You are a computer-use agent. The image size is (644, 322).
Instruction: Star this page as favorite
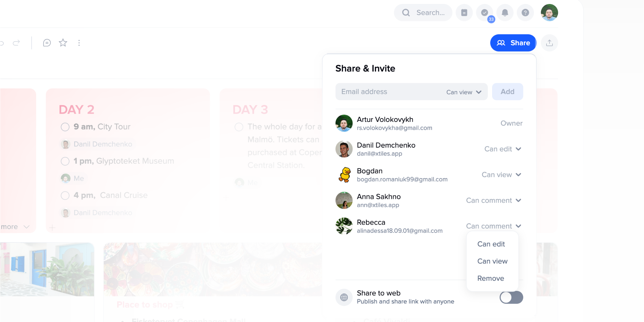[x=63, y=43]
